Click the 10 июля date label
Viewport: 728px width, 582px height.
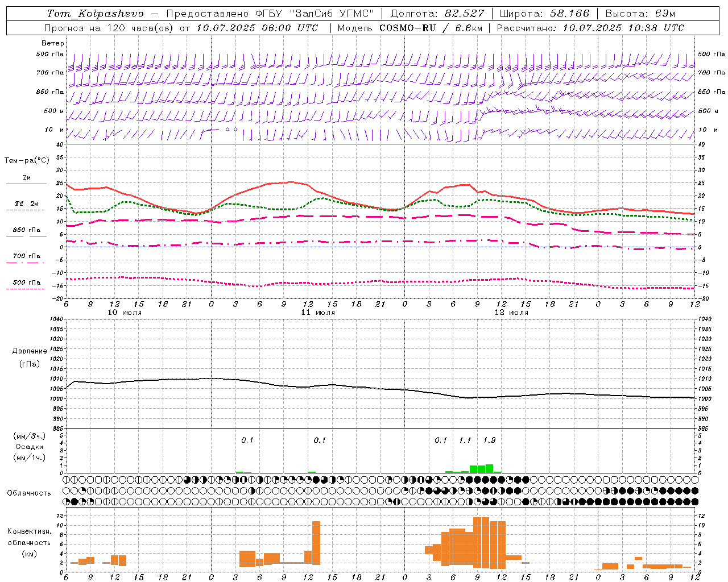(125, 313)
